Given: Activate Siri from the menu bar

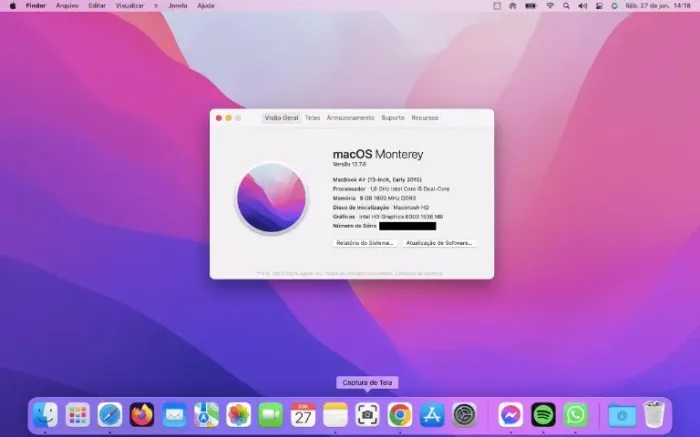Looking at the screenshot, I should 615,6.
